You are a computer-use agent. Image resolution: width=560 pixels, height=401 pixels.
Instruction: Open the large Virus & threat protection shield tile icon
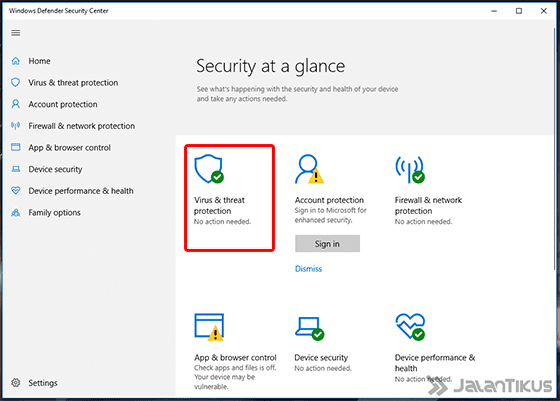[x=209, y=169]
